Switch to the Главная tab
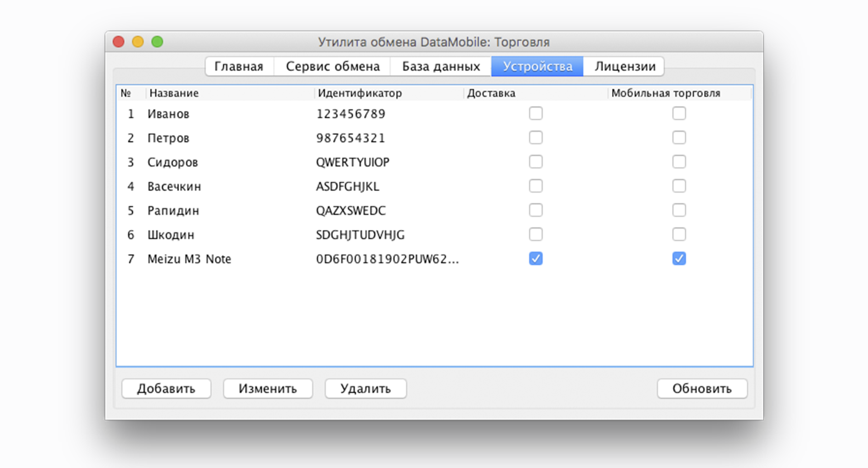This screenshot has width=868, height=468. tap(239, 67)
